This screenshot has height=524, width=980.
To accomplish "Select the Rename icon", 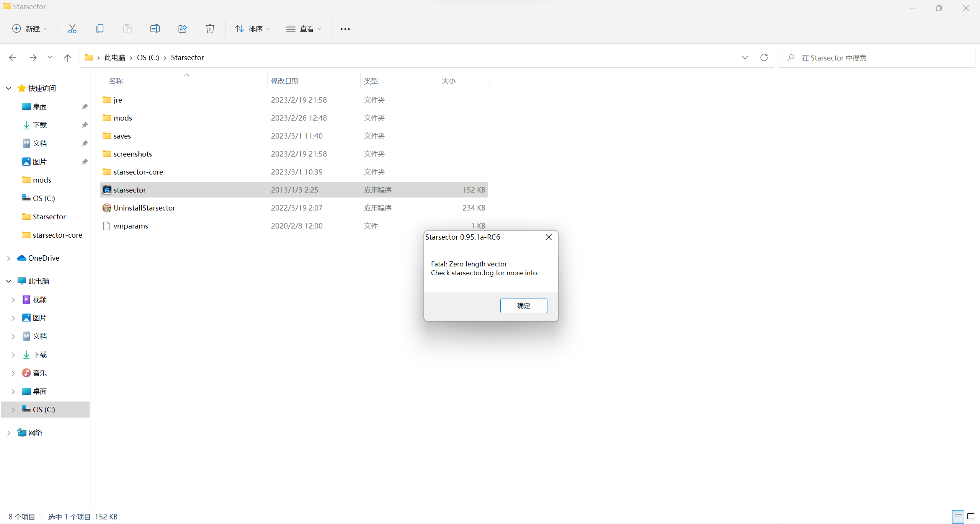I will [x=155, y=28].
